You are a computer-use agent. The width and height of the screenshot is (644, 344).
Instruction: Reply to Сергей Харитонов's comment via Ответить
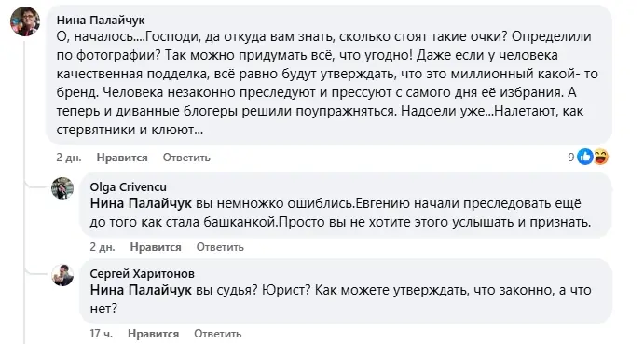pos(218,334)
